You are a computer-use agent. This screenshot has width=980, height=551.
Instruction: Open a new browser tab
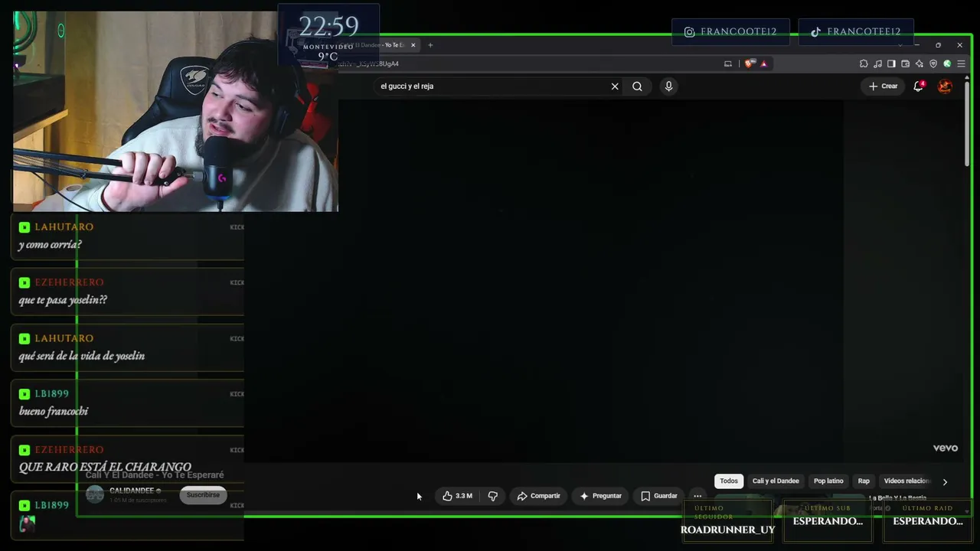pyautogui.click(x=430, y=45)
